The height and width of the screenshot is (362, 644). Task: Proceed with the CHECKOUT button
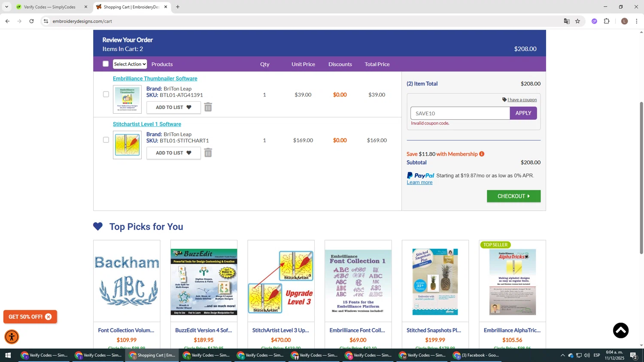513,196
